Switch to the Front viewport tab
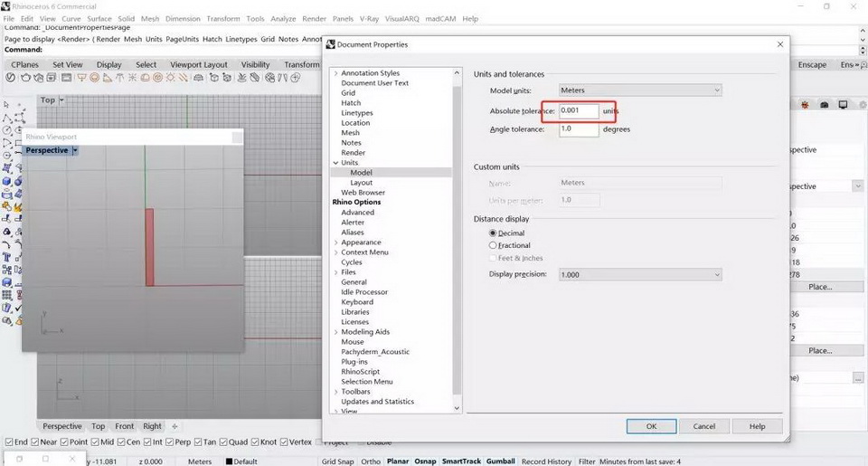The height and width of the screenshot is (466, 868). point(124,426)
